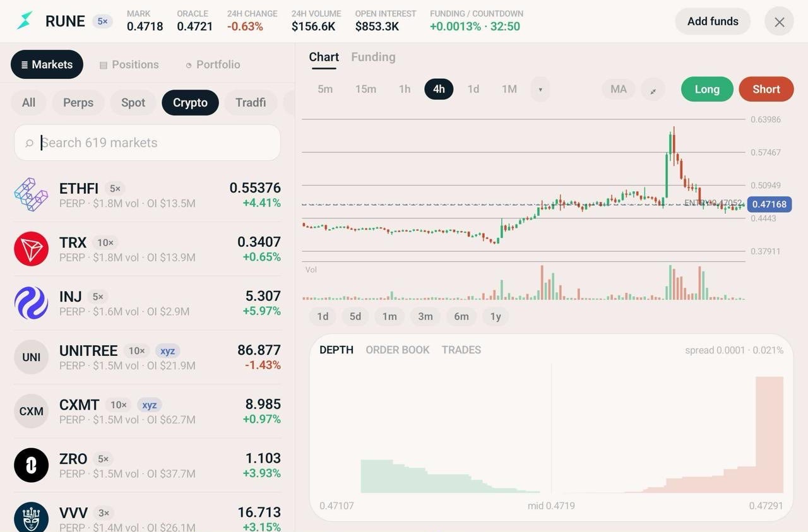Click the RUNE lightning logo icon
The height and width of the screenshot is (532, 808).
click(x=25, y=21)
